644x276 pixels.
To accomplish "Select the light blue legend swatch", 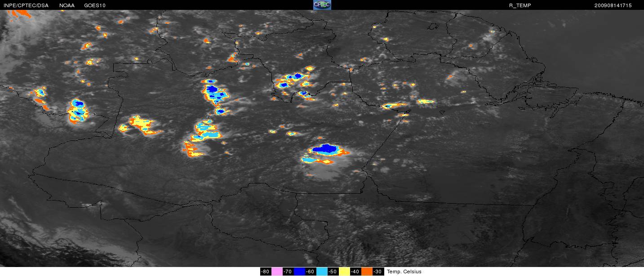I will (322, 272).
